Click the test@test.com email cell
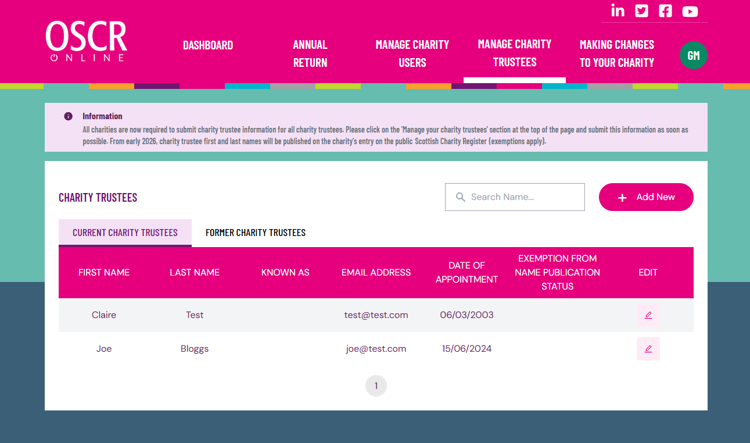This screenshot has height=443, width=750. tap(376, 315)
